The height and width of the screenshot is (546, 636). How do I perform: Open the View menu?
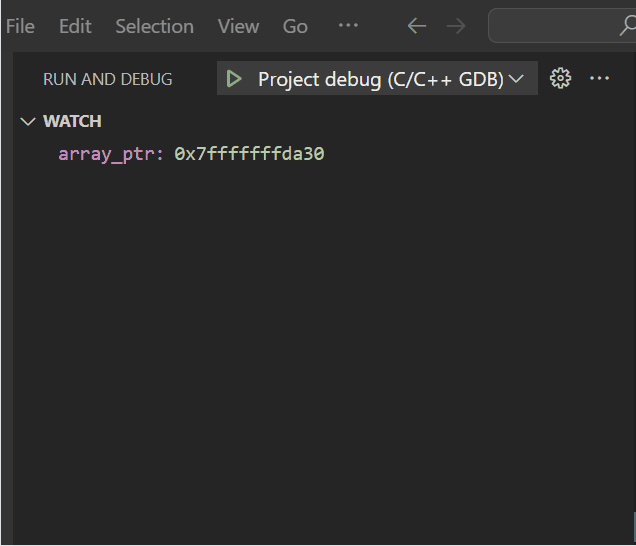(238, 26)
